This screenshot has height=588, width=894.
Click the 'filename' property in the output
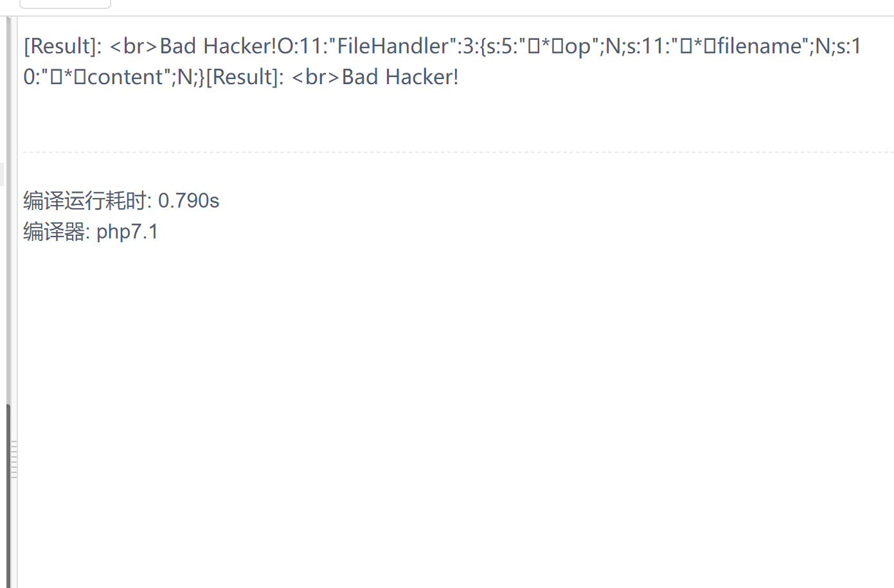click(x=760, y=46)
